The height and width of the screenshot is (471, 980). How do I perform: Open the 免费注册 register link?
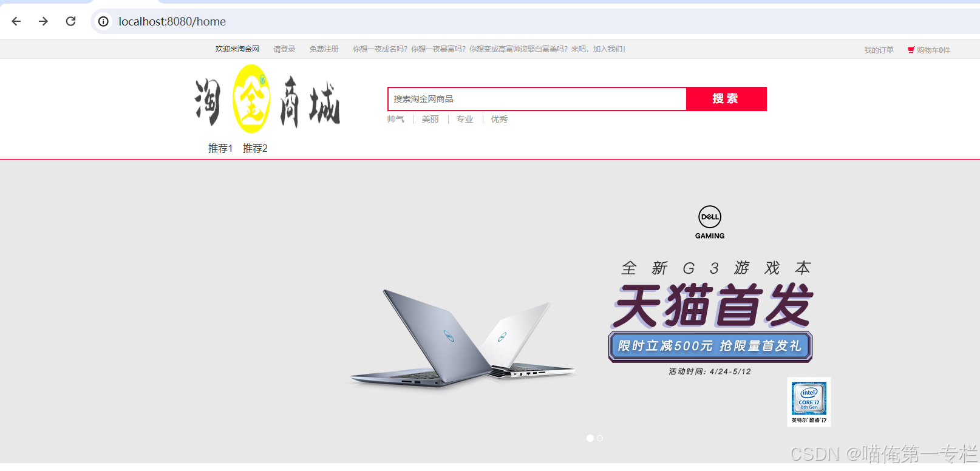324,49
